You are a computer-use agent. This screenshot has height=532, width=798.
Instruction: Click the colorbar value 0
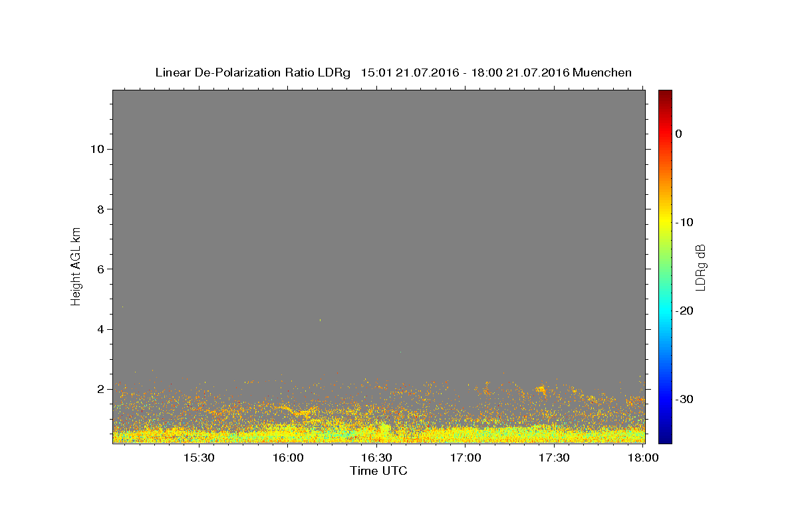click(x=678, y=134)
